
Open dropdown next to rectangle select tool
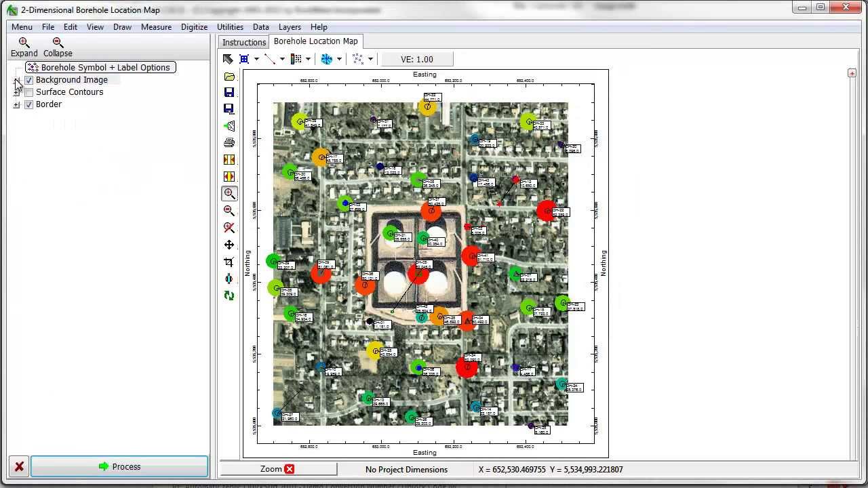[256, 59]
